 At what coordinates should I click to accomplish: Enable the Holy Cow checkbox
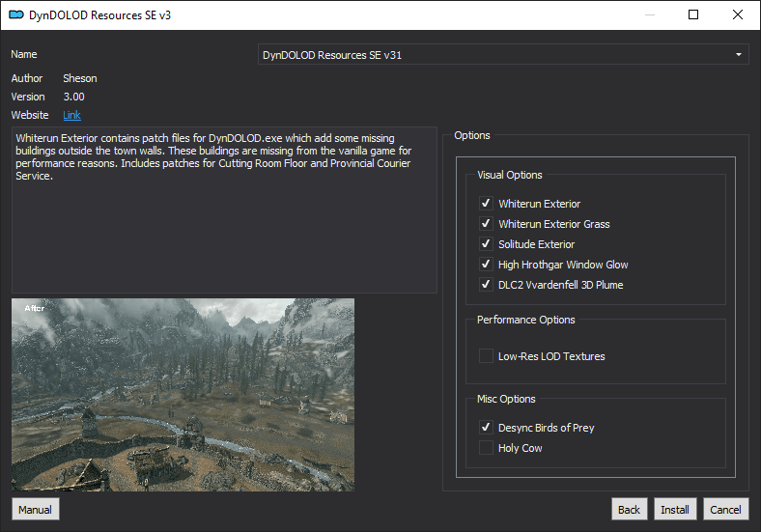(486, 448)
